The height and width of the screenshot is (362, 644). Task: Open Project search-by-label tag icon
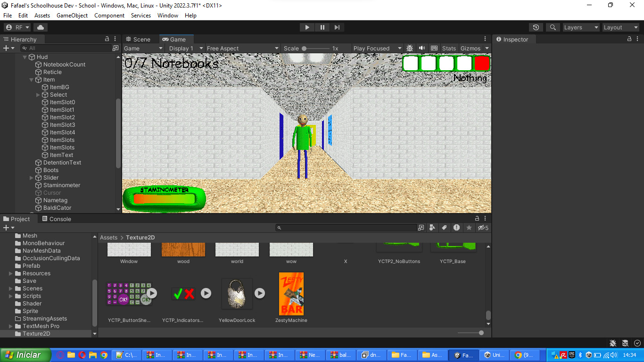[x=444, y=228]
